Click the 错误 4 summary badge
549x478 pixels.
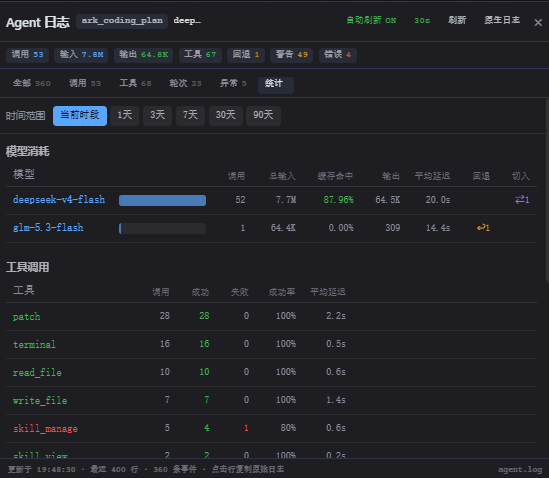pyautogui.click(x=338, y=55)
